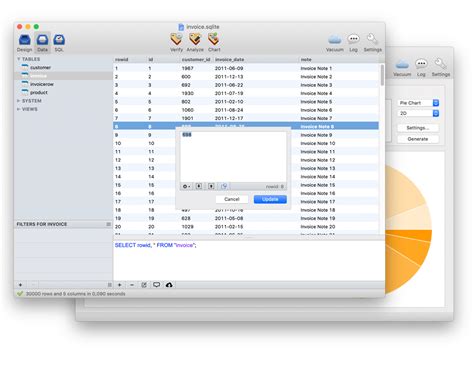474x374 pixels.
Task: Select the Data view icon
Action: coord(42,40)
